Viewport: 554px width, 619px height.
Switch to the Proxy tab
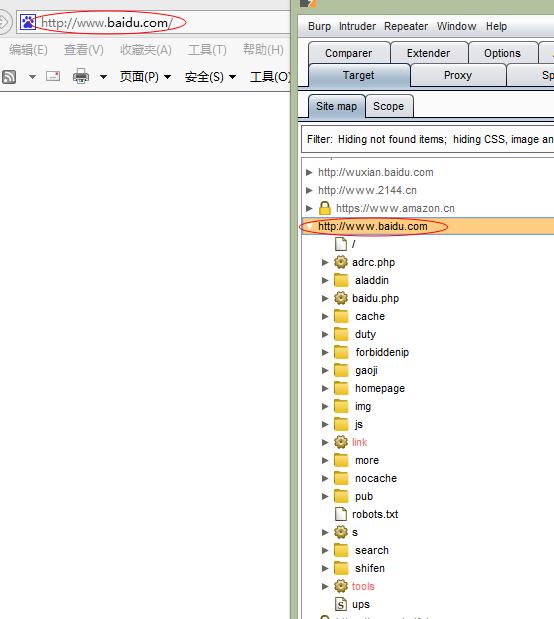point(458,75)
